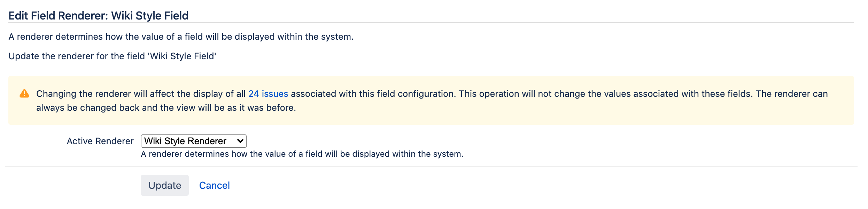Click the horizontal divider above Update button
The width and height of the screenshot is (868, 209).
pyautogui.click(x=431, y=167)
